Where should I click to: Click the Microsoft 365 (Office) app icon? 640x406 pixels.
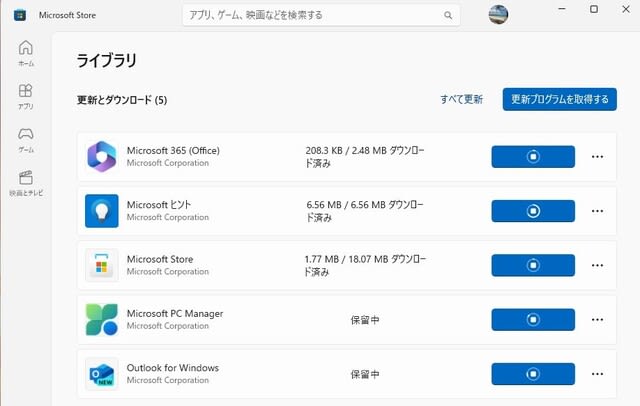102,157
